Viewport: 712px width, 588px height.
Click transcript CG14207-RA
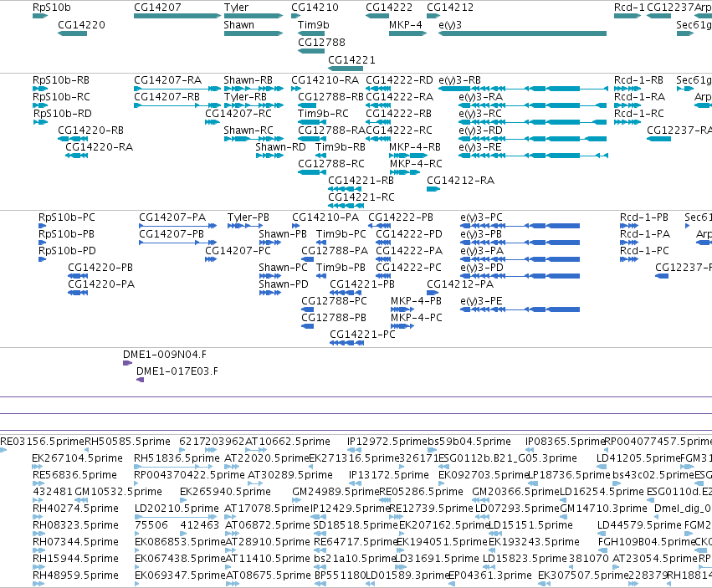pos(167,80)
